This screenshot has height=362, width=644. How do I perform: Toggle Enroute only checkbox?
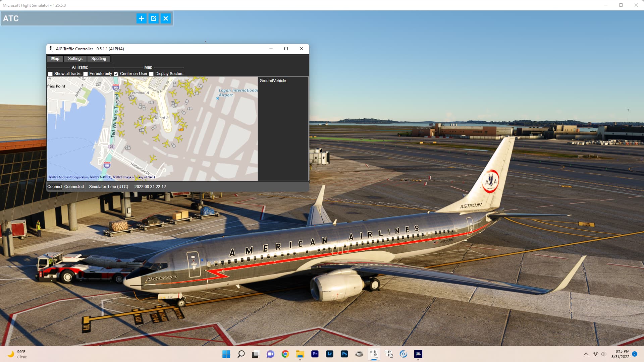point(86,74)
